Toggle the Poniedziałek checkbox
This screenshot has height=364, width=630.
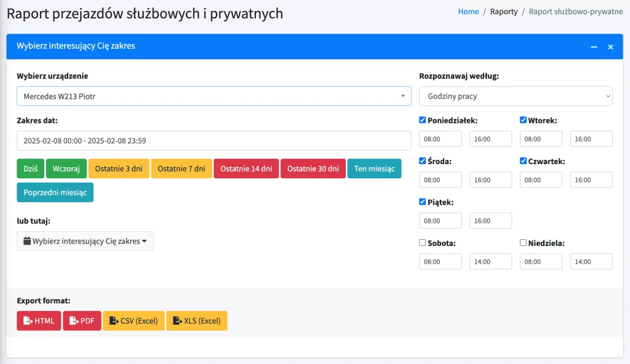coord(422,120)
